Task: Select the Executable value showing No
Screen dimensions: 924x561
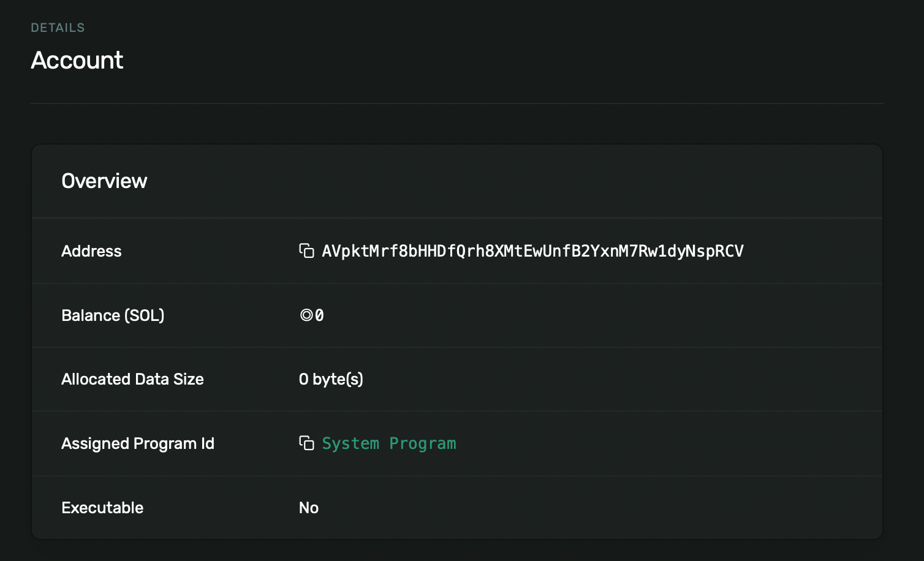Action: coord(308,507)
